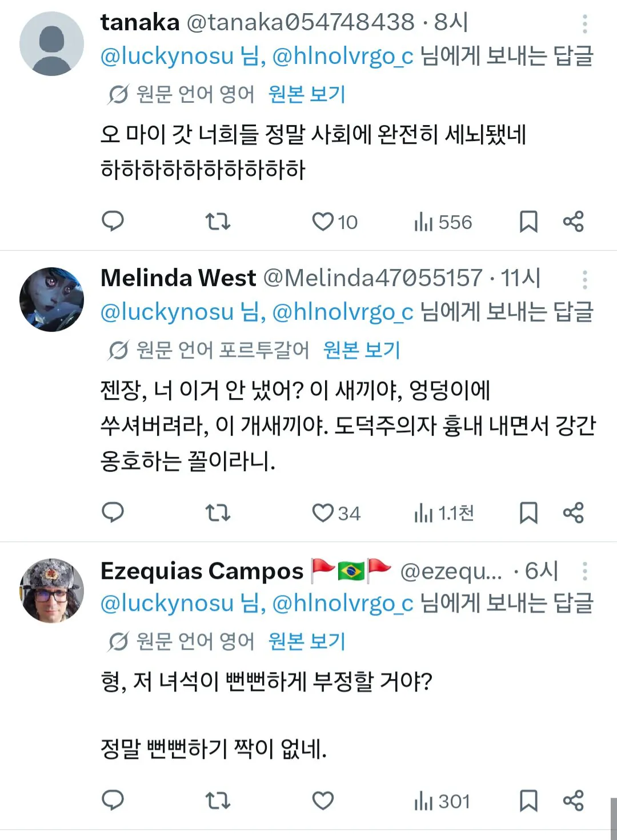617x840 pixels.
Task: Show original text of tanaka's tweet
Action: click(307, 94)
